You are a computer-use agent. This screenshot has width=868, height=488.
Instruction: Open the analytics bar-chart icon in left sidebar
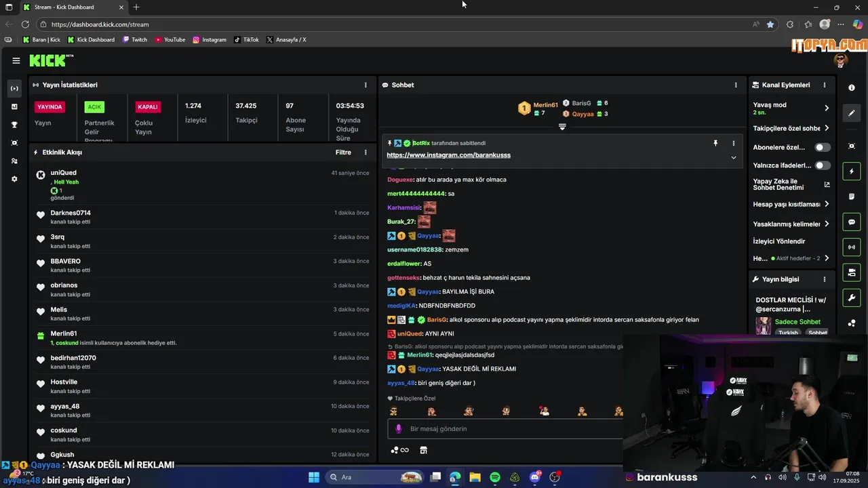coord(14,106)
